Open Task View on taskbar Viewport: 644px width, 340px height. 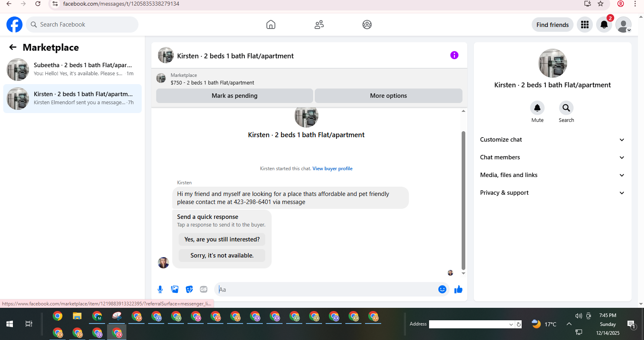coord(29,324)
